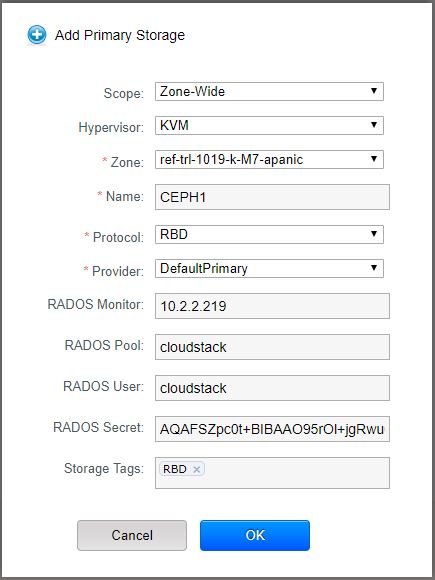Click the RADOS Secret label
This screenshot has height=580, width=435.
(x=98, y=428)
